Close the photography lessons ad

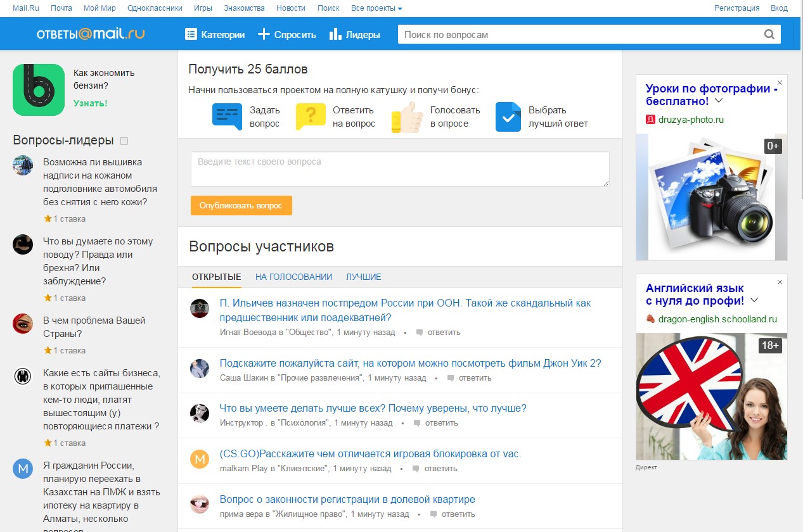click(x=780, y=83)
